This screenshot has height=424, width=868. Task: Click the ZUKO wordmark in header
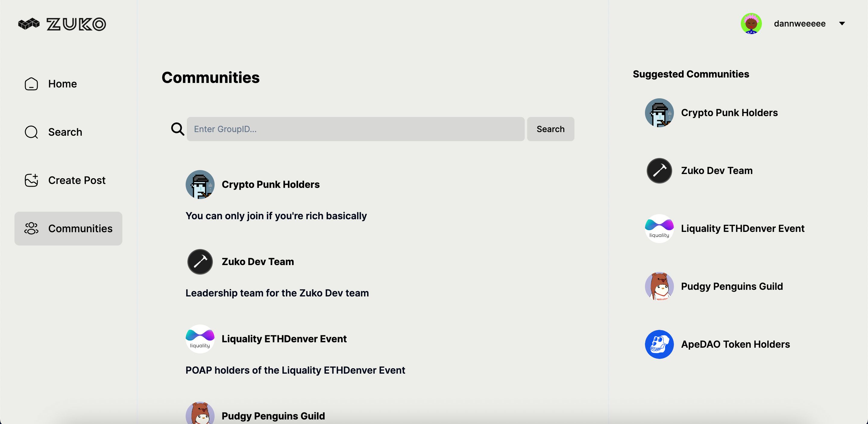[76, 24]
